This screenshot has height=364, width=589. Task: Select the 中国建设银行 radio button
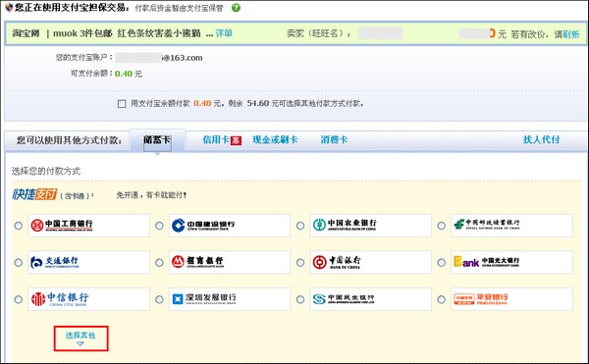tap(159, 226)
